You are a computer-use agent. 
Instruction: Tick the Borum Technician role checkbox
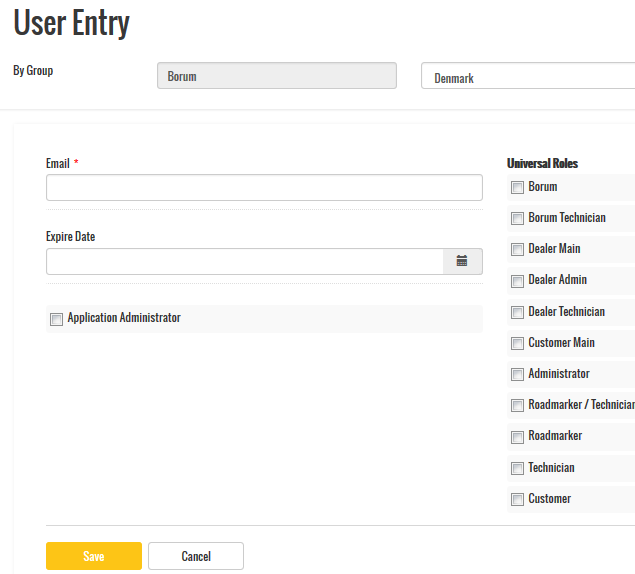(517, 219)
